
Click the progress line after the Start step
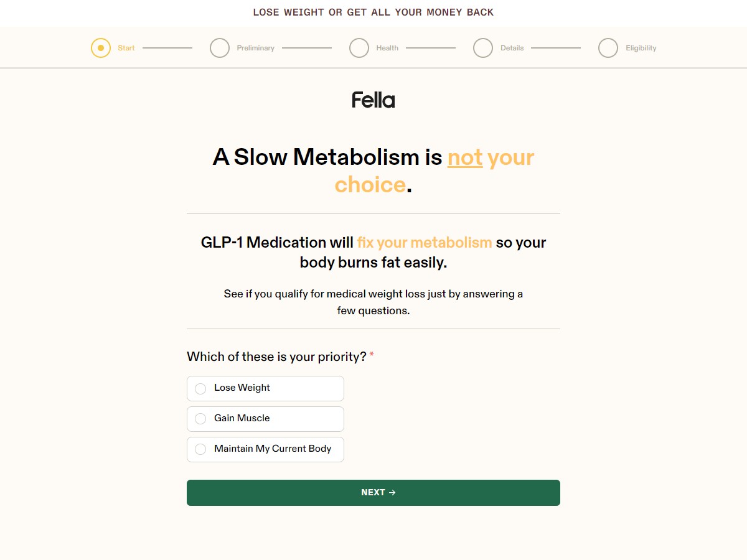click(x=167, y=48)
